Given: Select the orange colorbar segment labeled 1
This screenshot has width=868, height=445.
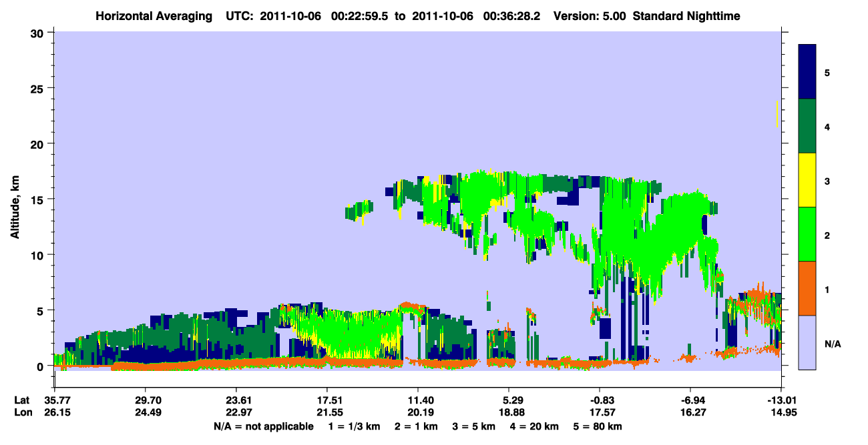Looking at the screenshot, I should coord(807,288).
